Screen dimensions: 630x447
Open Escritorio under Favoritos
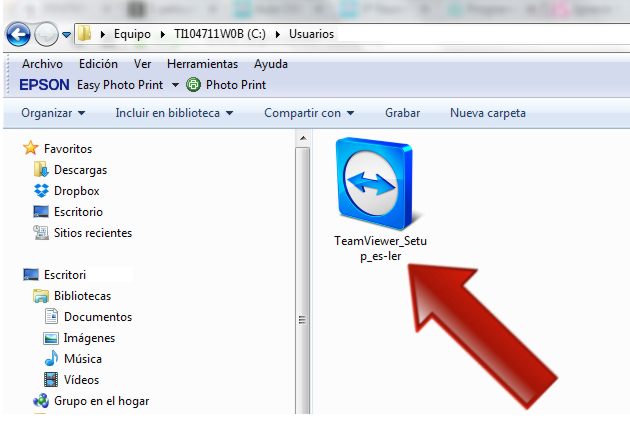[78, 212]
